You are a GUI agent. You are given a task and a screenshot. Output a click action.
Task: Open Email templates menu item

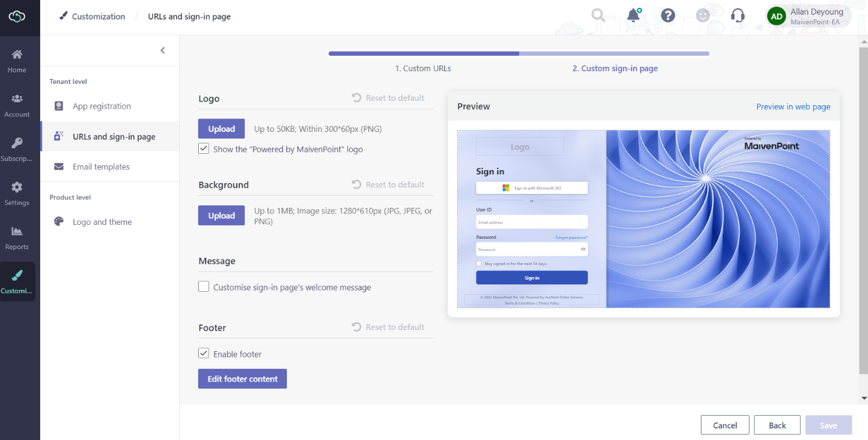point(110,167)
